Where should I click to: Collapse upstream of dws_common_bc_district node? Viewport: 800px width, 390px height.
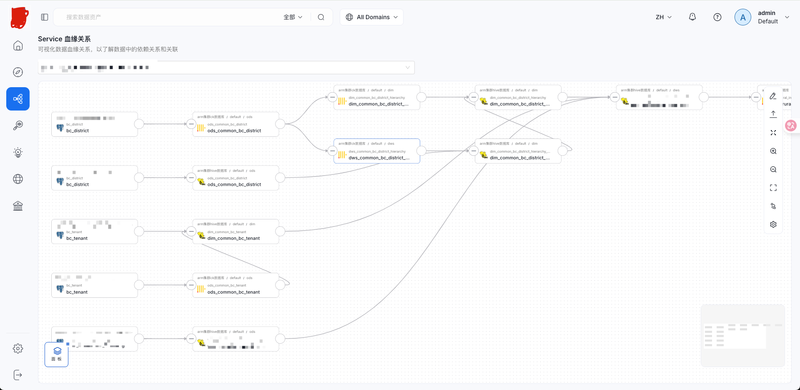(332, 152)
